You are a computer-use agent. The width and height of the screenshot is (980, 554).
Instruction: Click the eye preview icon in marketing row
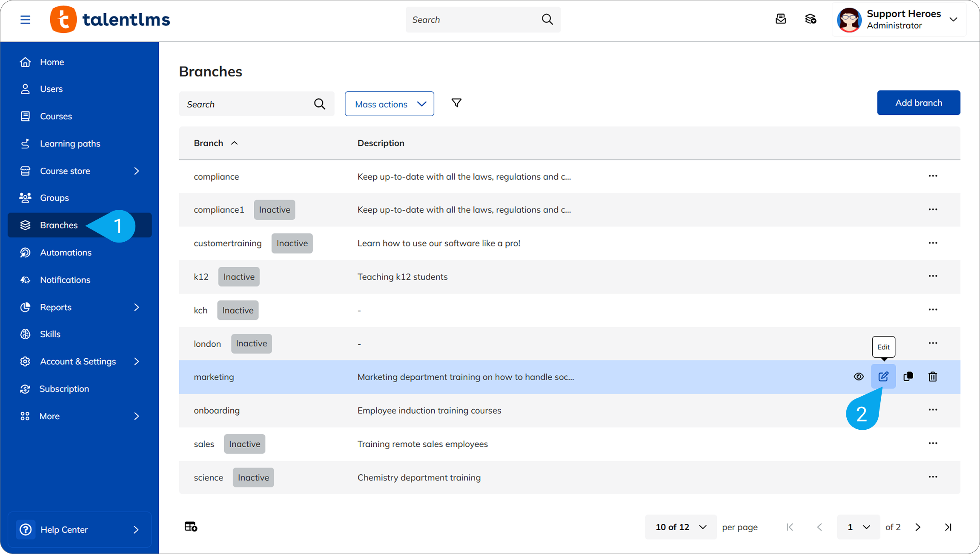pyautogui.click(x=859, y=377)
